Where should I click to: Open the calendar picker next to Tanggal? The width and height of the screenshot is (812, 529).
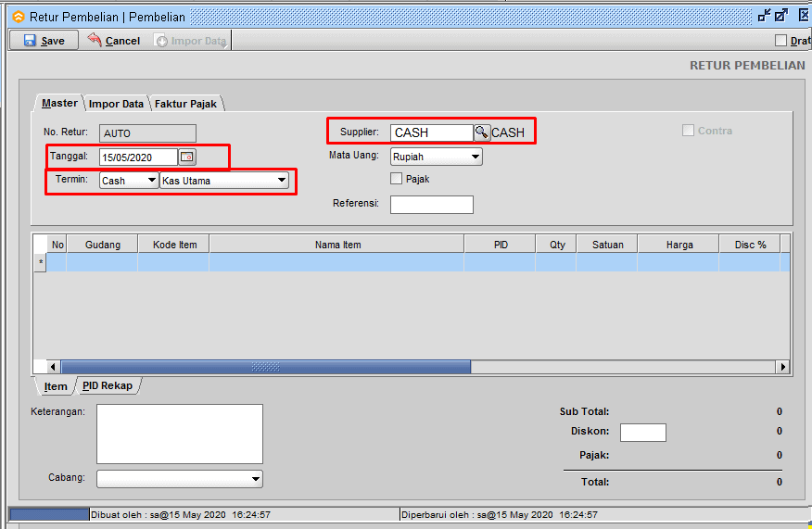click(x=187, y=157)
